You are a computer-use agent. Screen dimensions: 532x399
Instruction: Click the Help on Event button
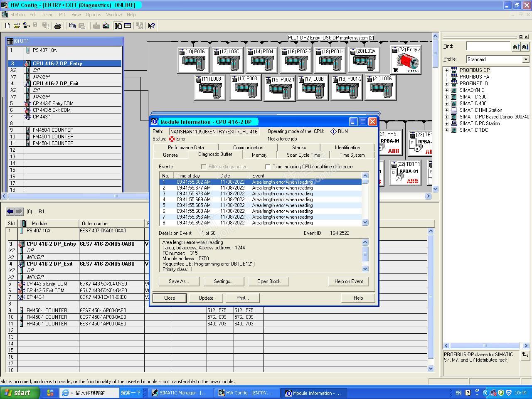click(348, 281)
